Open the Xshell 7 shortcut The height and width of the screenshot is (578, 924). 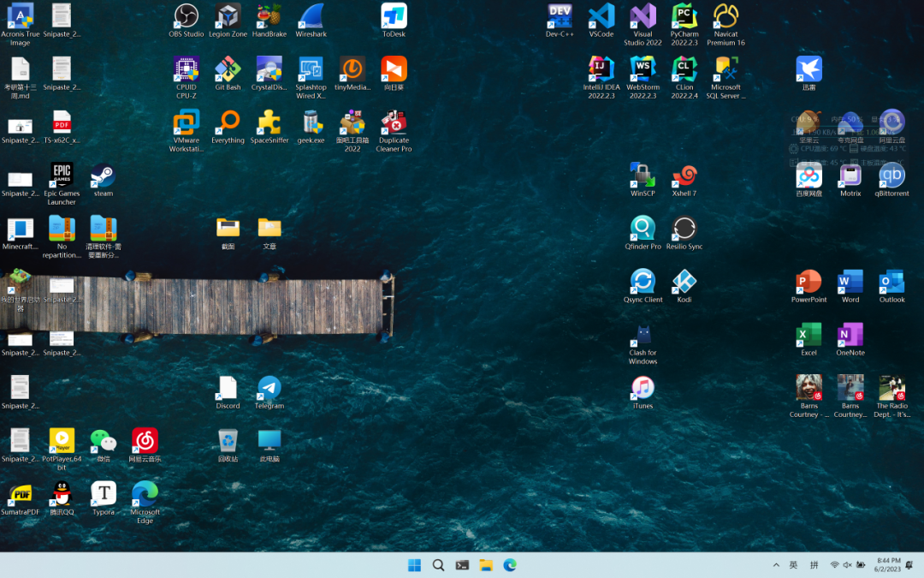click(684, 180)
